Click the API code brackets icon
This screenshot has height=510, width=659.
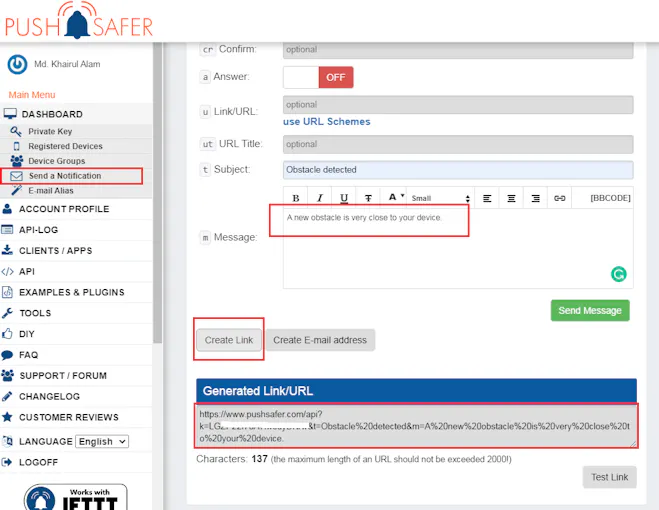click(7, 272)
